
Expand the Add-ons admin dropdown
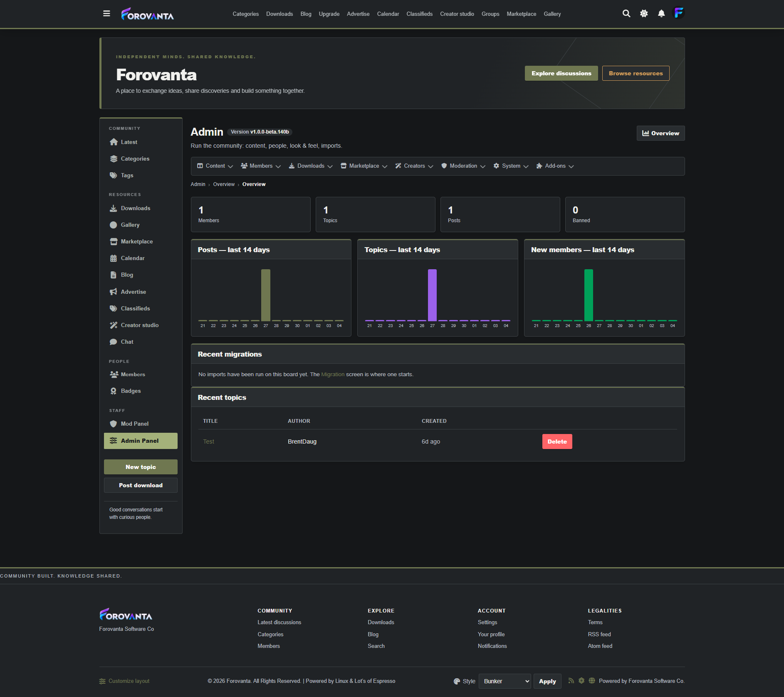pyautogui.click(x=555, y=166)
